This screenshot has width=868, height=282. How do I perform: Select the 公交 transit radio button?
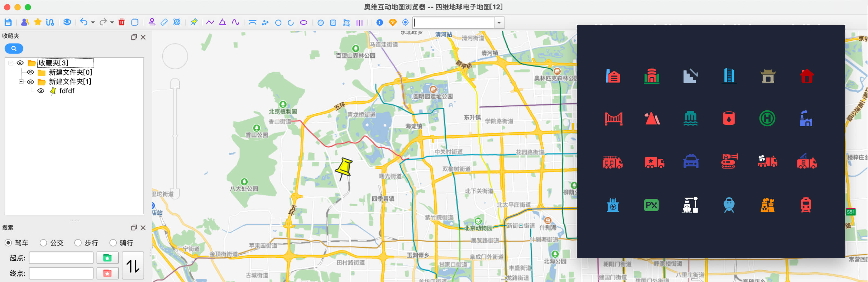click(x=44, y=242)
